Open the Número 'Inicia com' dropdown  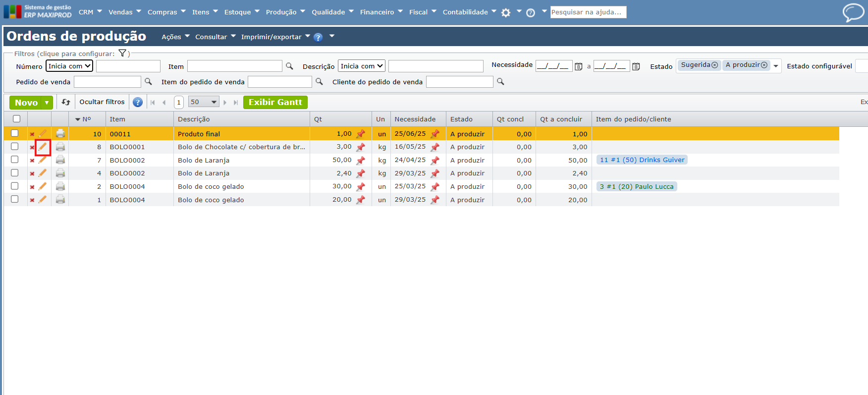point(69,66)
